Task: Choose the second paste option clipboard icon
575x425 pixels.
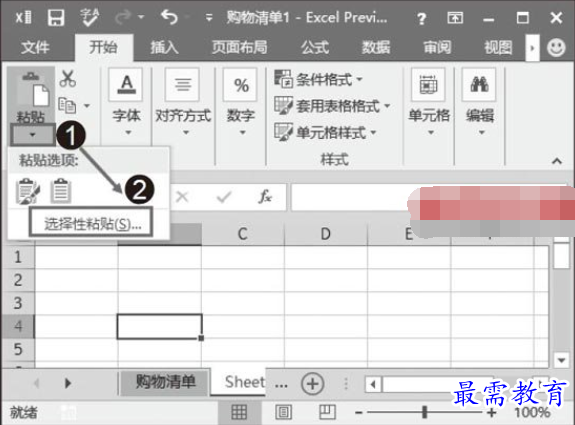Action: (61, 191)
